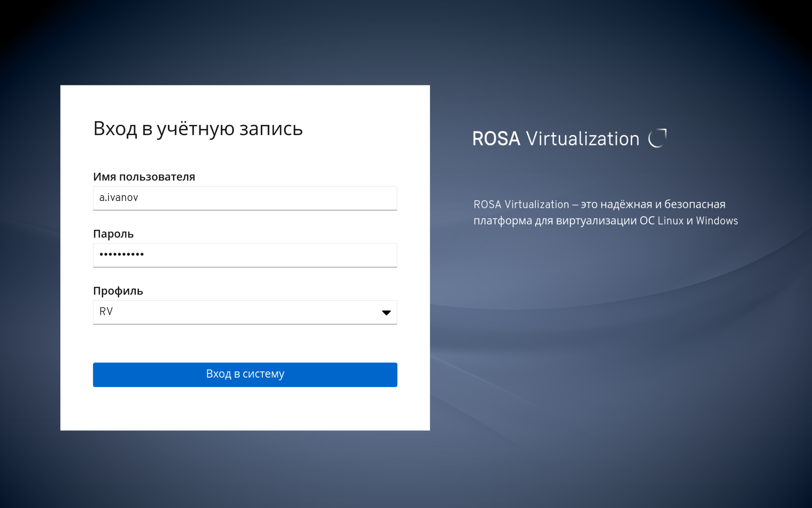The image size is (812, 508).
Task: Focus the Пароль input field
Action: click(x=245, y=255)
